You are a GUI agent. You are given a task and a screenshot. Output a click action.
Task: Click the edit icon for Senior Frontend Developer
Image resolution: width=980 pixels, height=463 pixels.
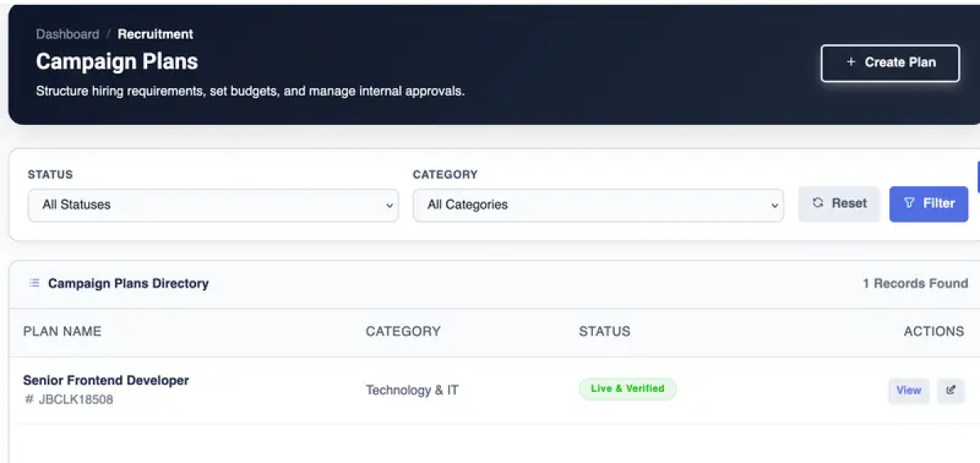[951, 390]
